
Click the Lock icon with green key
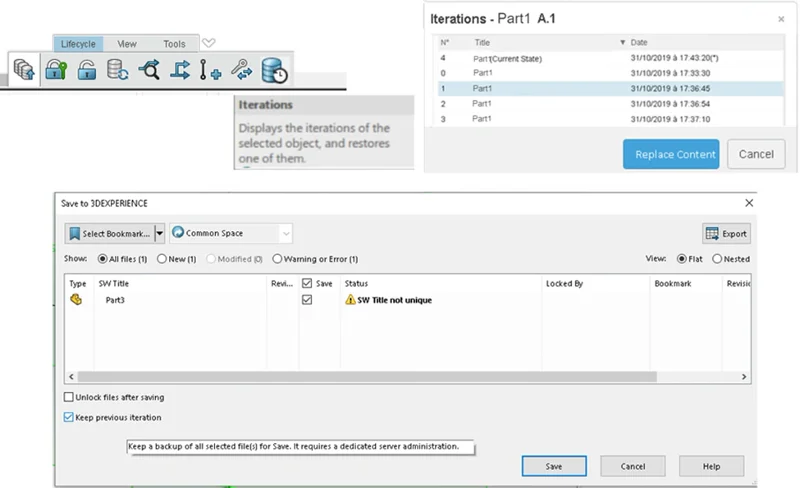pos(56,71)
